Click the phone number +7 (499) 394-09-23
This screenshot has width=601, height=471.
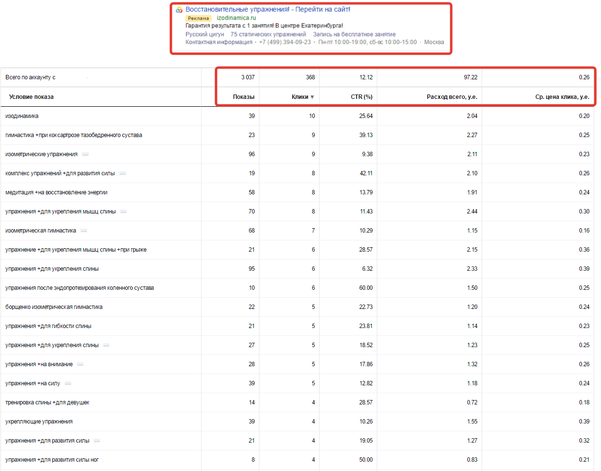[x=285, y=42]
